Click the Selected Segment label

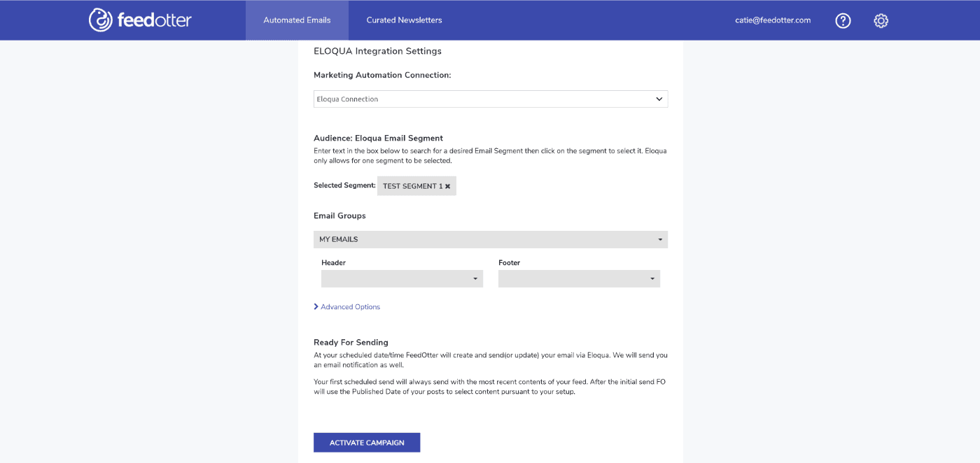[x=344, y=186]
